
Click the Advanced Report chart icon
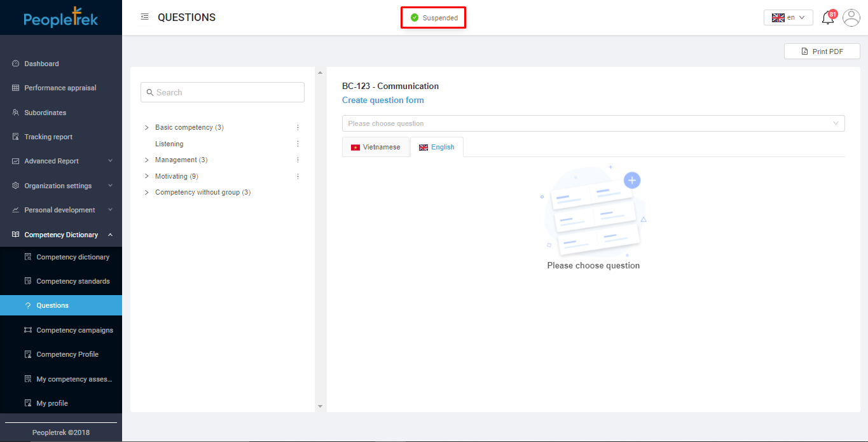click(16, 161)
